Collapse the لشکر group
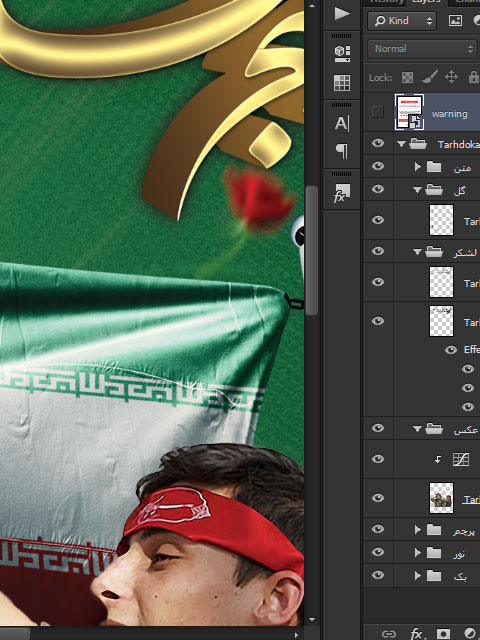 (417, 252)
